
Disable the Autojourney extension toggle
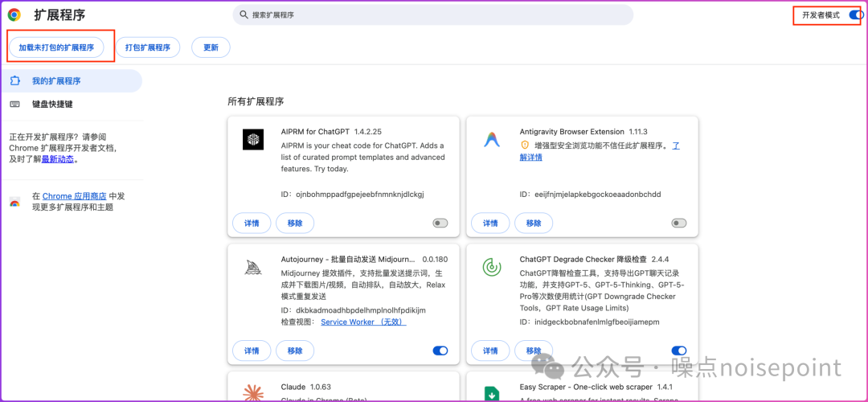440,351
